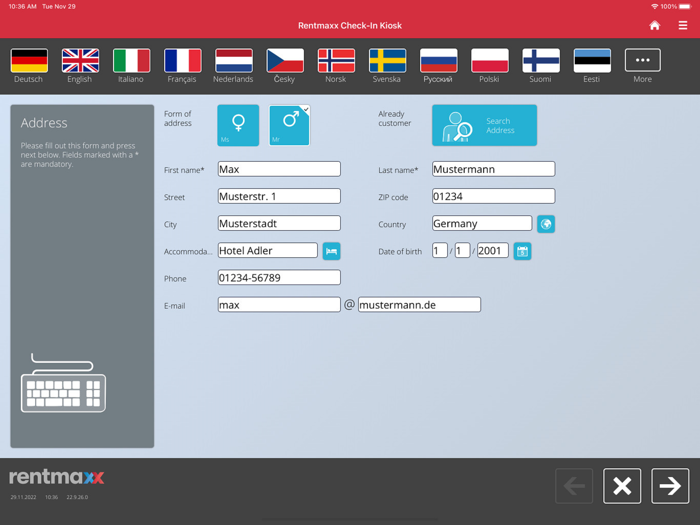Edit the e-mail domain field
Viewport: 700px width, 525px height.
pyautogui.click(x=419, y=305)
